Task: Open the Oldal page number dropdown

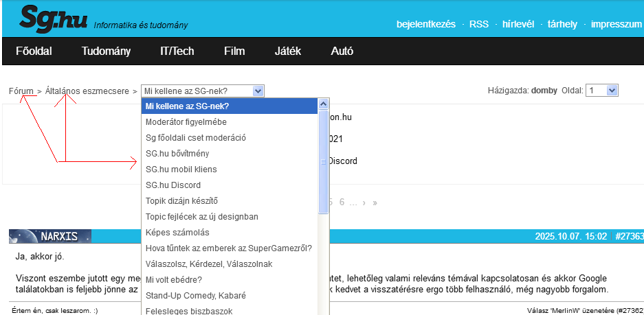Action: (602, 91)
